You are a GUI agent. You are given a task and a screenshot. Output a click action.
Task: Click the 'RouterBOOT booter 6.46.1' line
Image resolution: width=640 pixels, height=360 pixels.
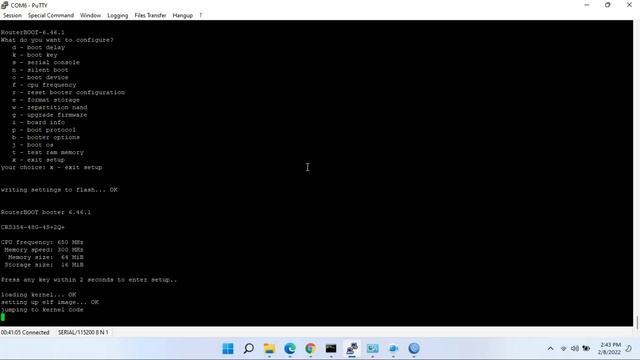tap(46, 212)
